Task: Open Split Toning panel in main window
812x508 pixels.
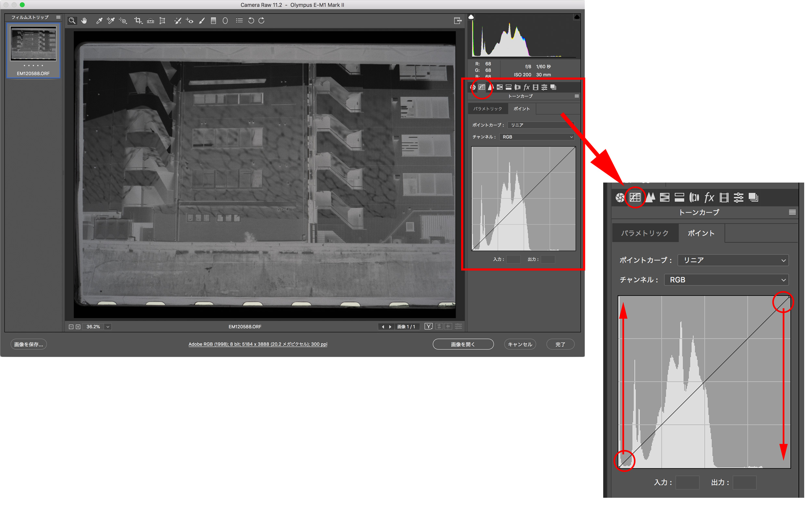Action: 509,87
